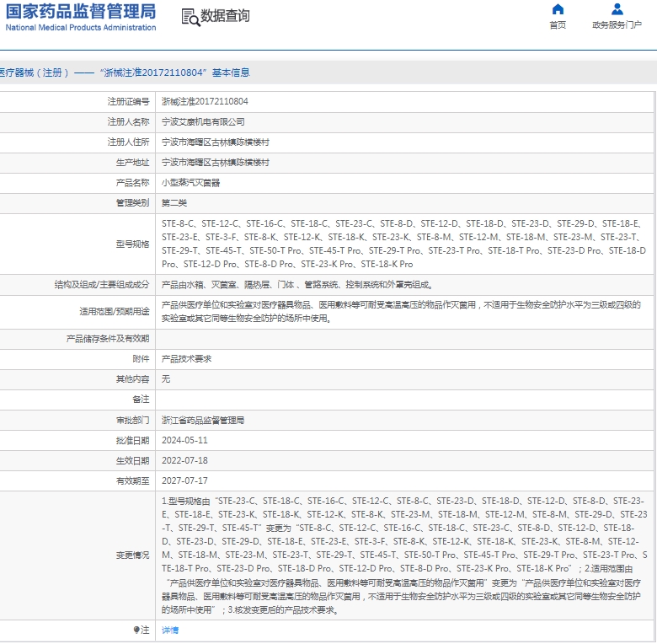Click the 变更情况 row label
This screenshot has height=644, width=657.
[132, 555]
